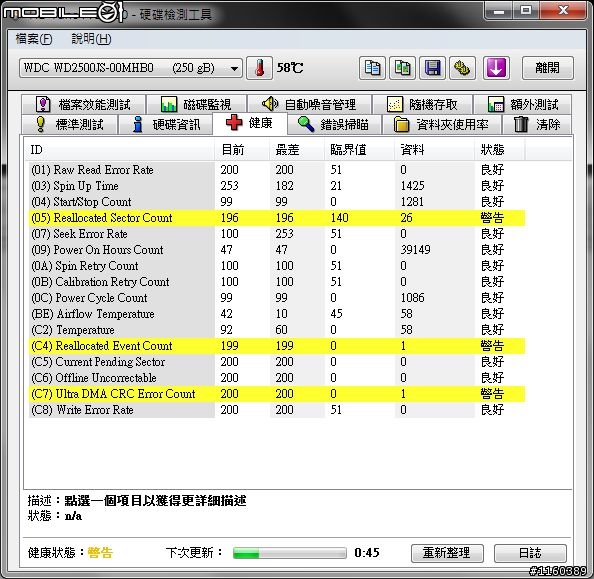Switch to the 錯誤掃瞄 tab
594x579 pixels.
click(x=334, y=124)
